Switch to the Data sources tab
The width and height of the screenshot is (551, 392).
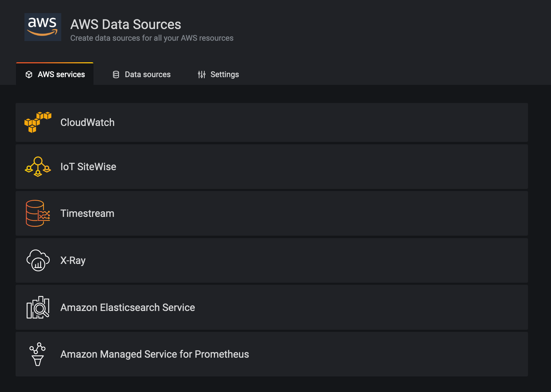pos(148,74)
